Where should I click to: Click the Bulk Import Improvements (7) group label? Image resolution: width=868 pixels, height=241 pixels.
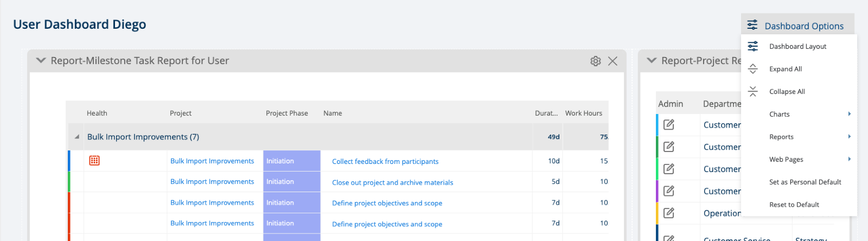[143, 137]
